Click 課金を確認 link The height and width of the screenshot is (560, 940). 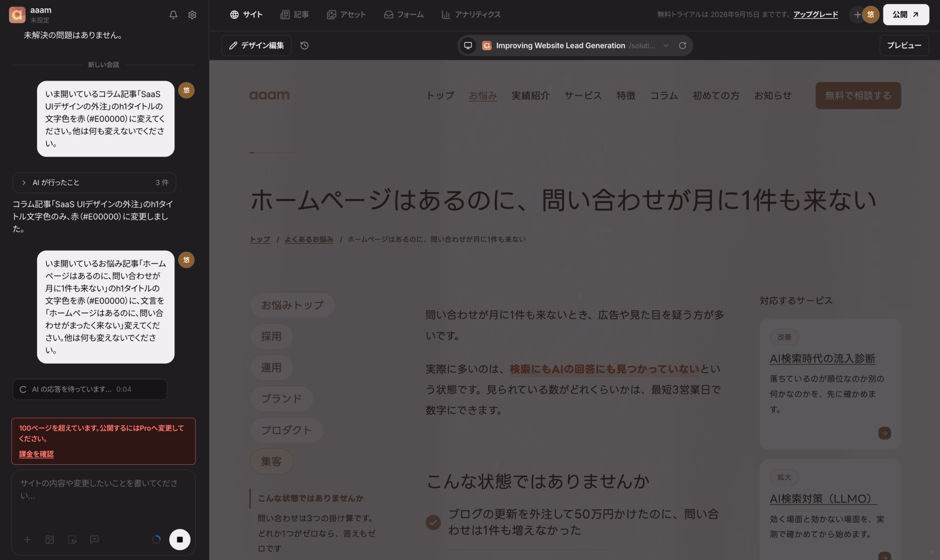point(36,454)
